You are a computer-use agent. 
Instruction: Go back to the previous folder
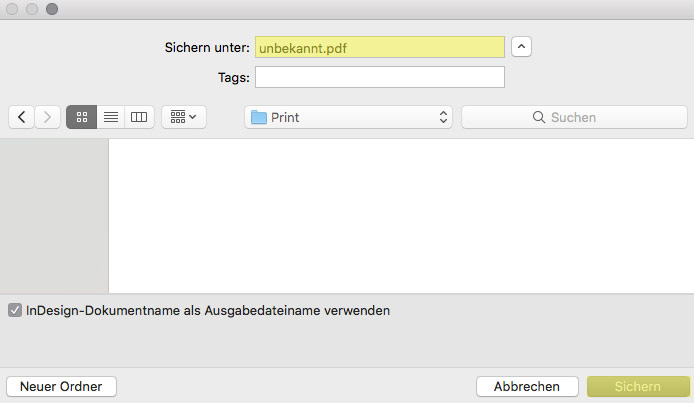point(21,117)
